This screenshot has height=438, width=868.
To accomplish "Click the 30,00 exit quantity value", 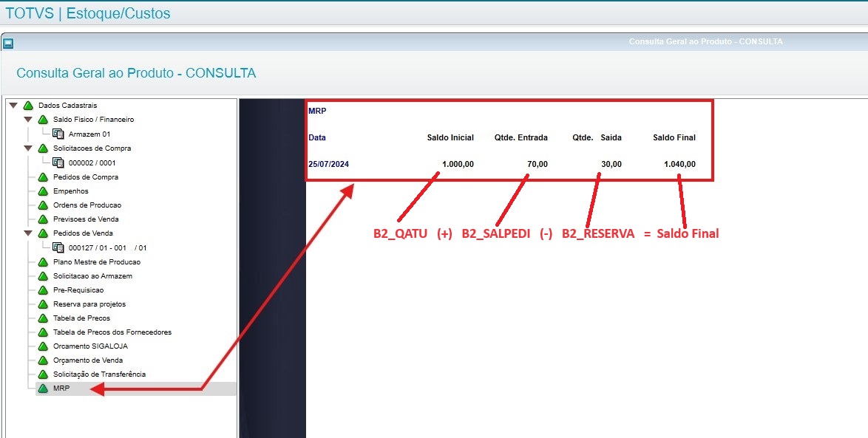I will [x=611, y=164].
